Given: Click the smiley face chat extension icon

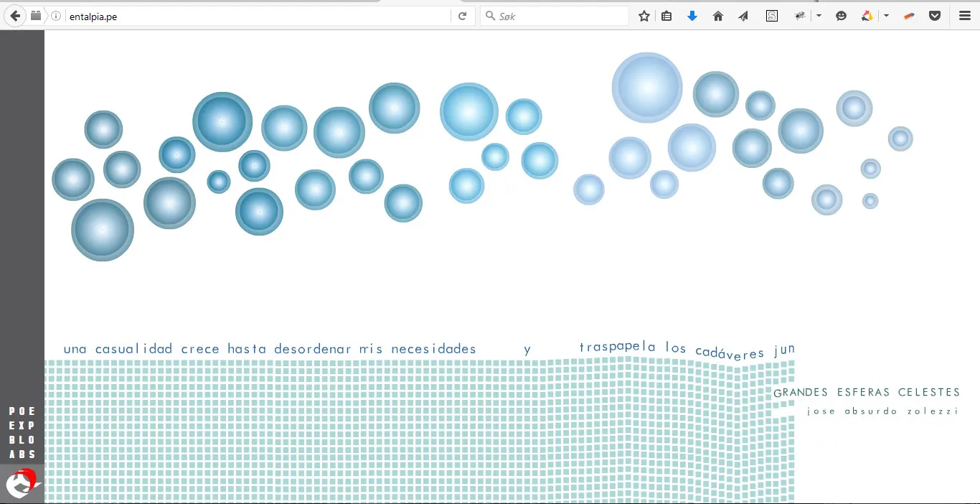Looking at the screenshot, I should tap(842, 16).
